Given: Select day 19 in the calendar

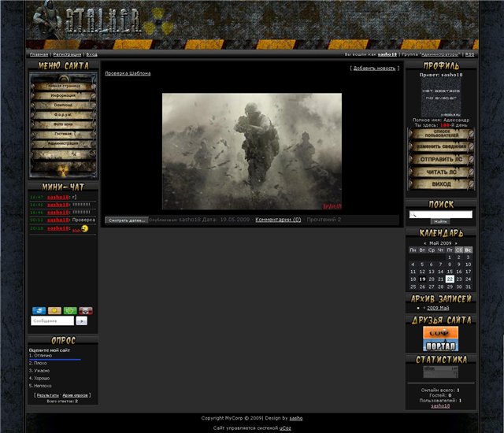Looking at the screenshot, I should coord(422,279).
